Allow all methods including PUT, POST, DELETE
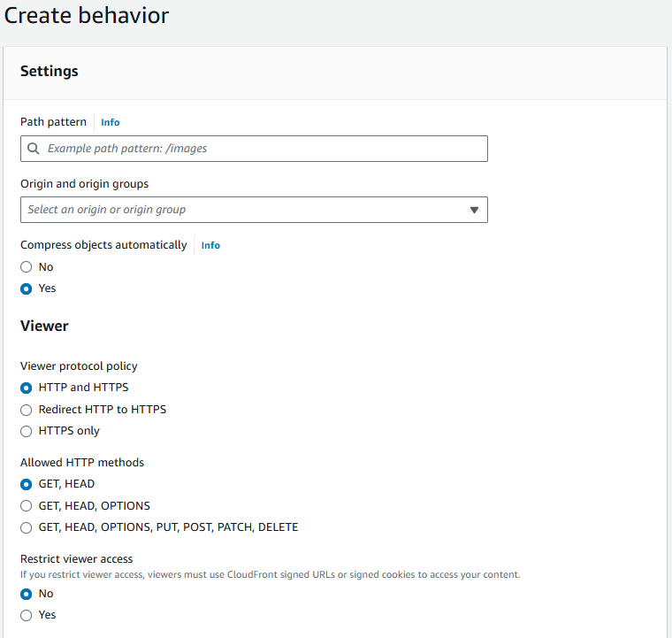672x638 pixels. click(x=27, y=527)
